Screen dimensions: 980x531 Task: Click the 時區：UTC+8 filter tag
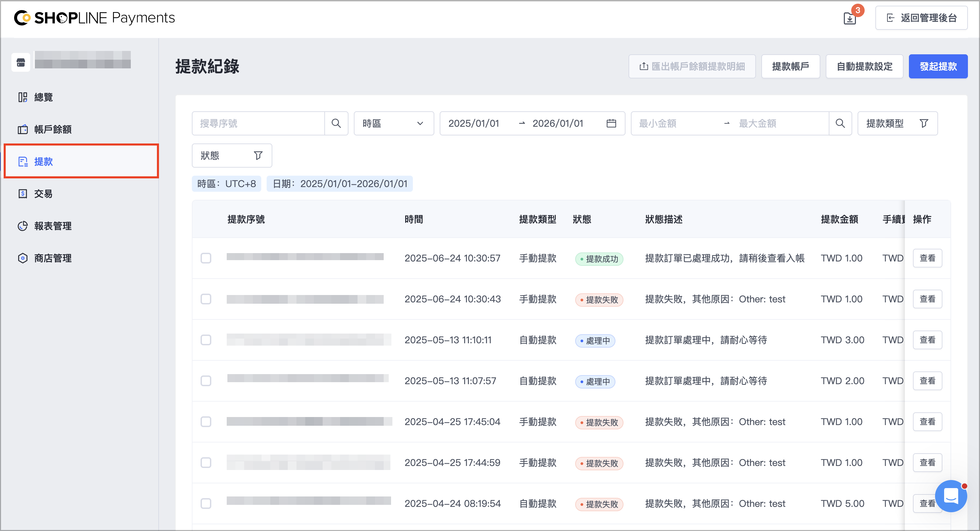pyautogui.click(x=226, y=184)
